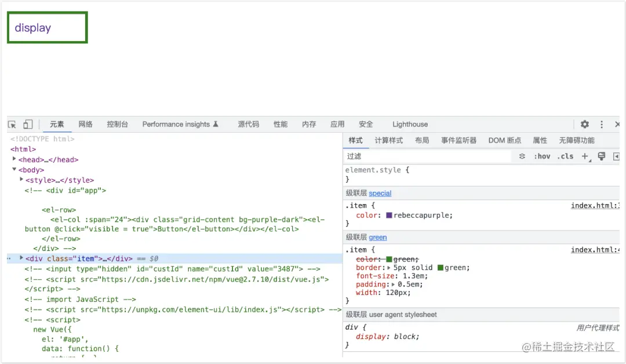Select the 事件监听器 sub-tab
The width and height of the screenshot is (626, 364).
click(x=458, y=140)
